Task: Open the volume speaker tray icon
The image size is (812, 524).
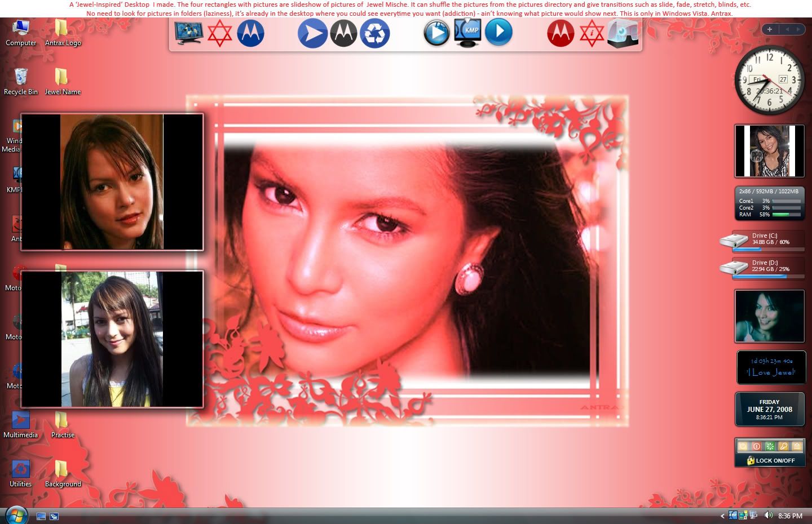Action: tap(768, 515)
